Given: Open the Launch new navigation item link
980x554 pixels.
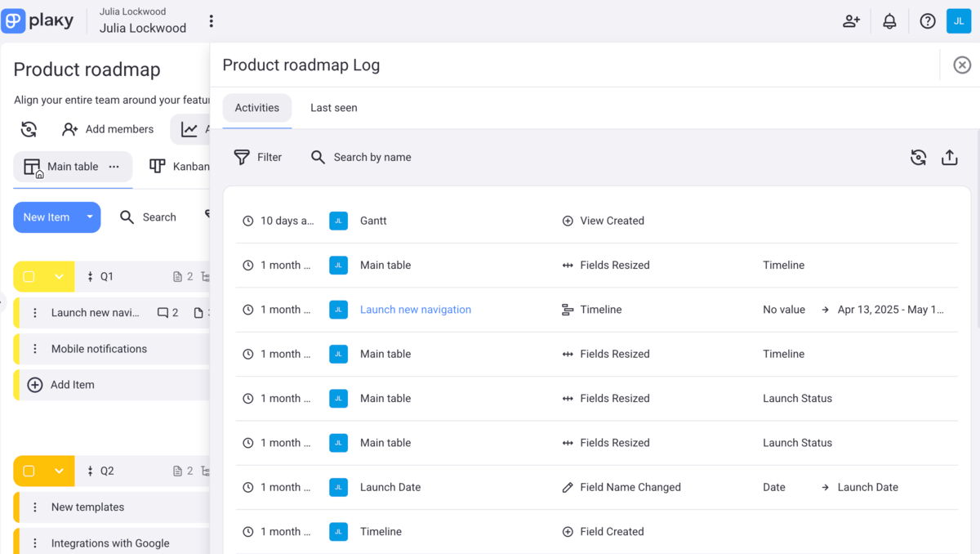Looking at the screenshot, I should [416, 309].
